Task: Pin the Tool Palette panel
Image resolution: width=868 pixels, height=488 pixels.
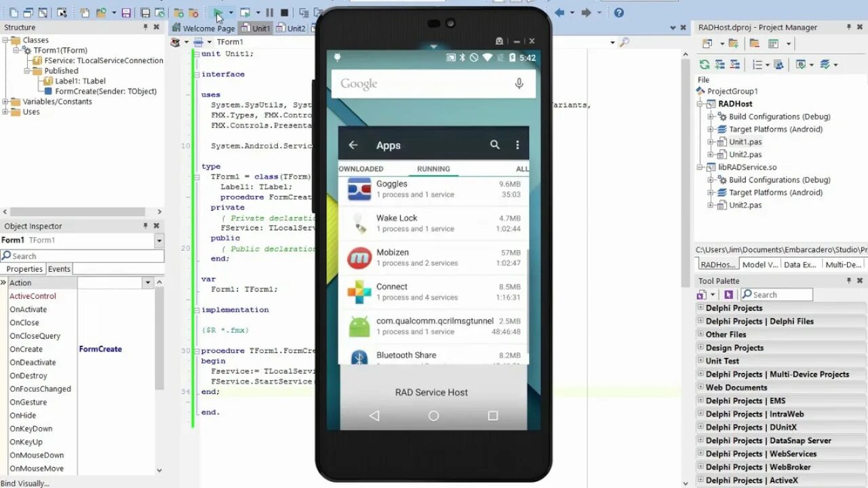Action: coord(850,280)
